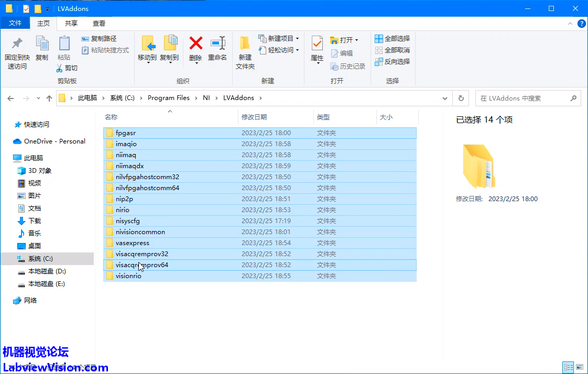Image resolution: width=588 pixels, height=374 pixels.
Task: Click Select All (全部选择)
Action: coord(393,39)
